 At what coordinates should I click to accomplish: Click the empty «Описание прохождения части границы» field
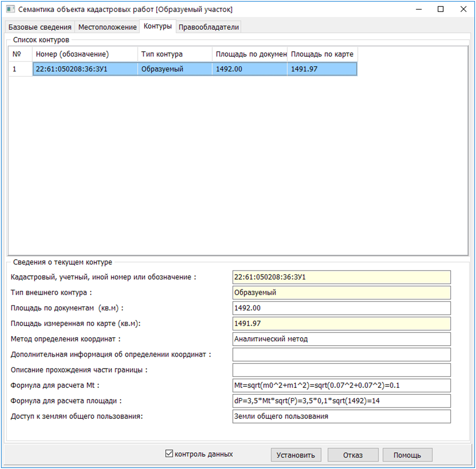point(341,370)
